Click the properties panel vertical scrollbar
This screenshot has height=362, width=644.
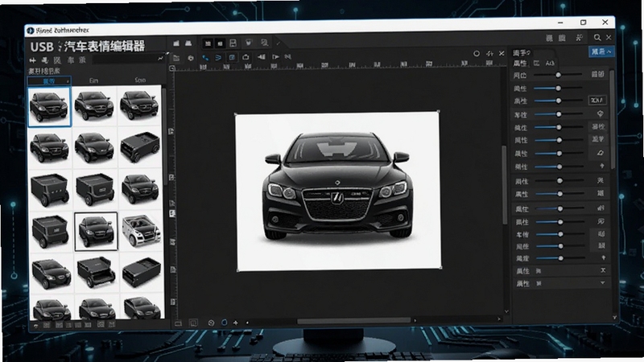pos(613,119)
